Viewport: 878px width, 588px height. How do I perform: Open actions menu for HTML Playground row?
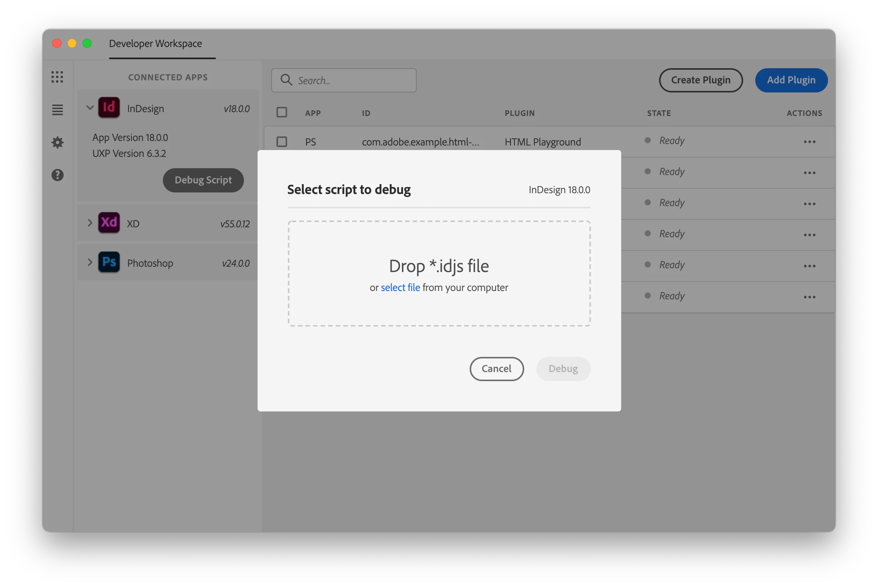click(x=809, y=142)
